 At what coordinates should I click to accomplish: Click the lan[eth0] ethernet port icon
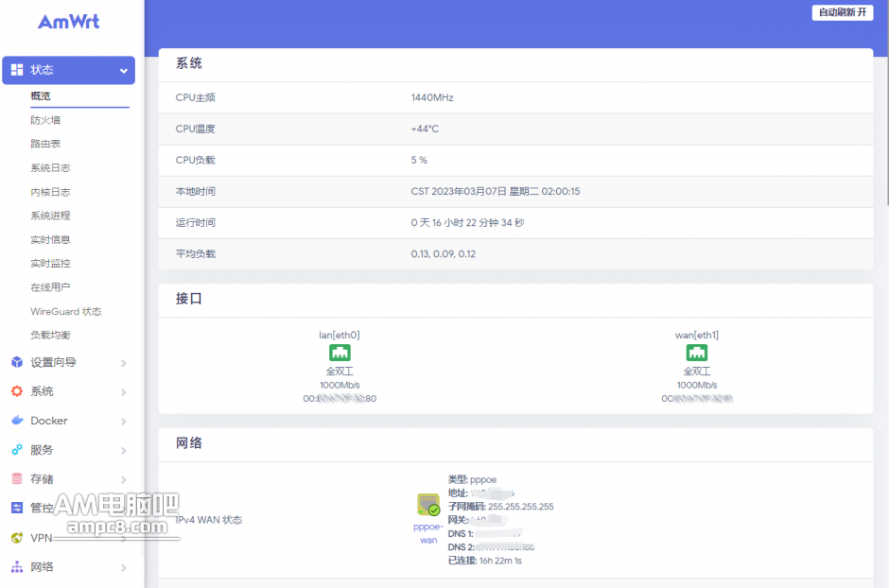340,353
